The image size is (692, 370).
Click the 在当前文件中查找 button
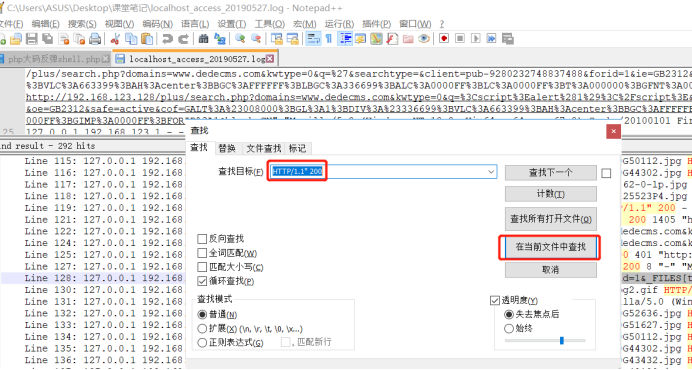coord(551,247)
